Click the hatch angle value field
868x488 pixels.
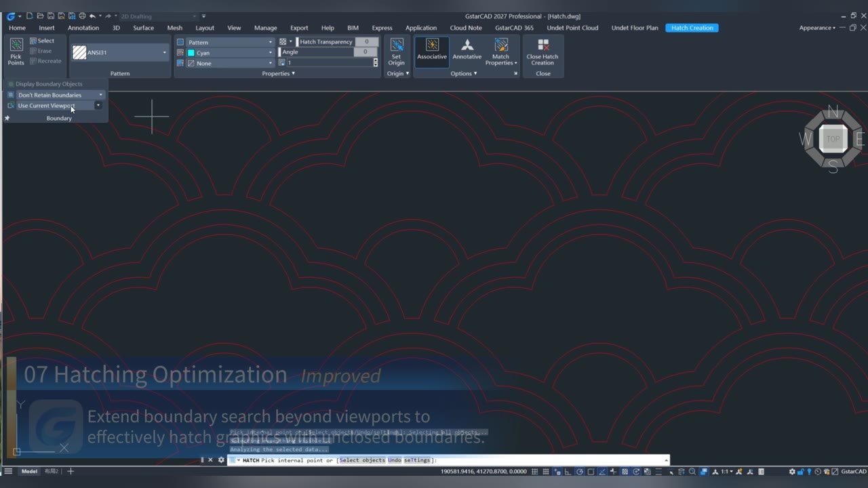pyautogui.click(x=367, y=52)
